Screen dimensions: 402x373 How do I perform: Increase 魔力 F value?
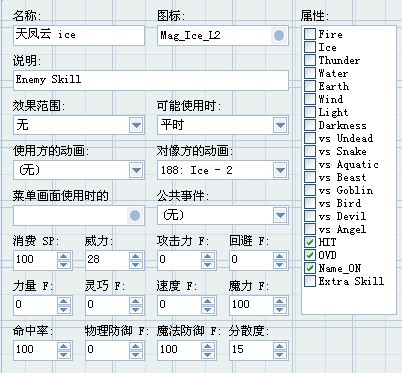click(280, 301)
